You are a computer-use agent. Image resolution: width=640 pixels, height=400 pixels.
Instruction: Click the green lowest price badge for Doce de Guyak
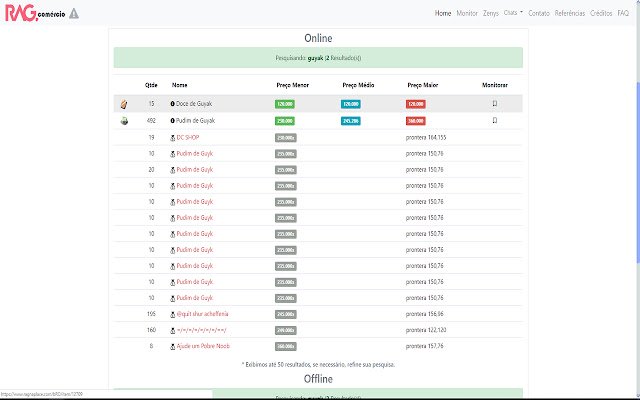285,104
